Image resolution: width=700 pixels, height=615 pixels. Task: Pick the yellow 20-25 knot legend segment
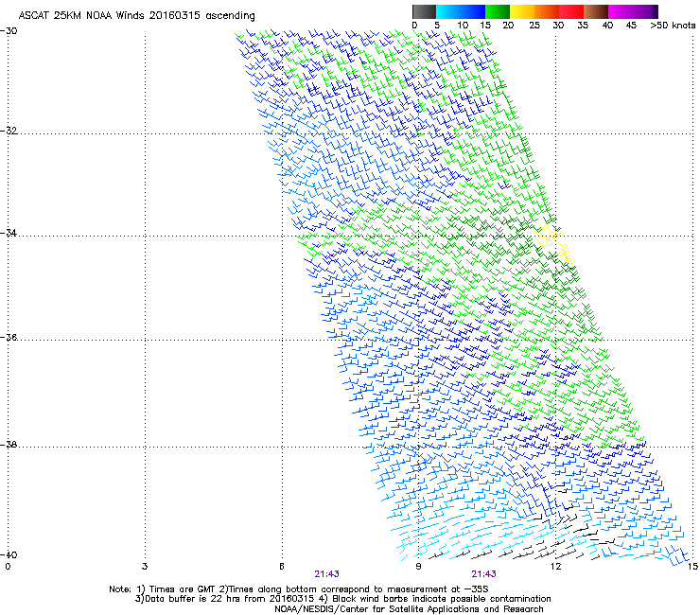(x=522, y=11)
